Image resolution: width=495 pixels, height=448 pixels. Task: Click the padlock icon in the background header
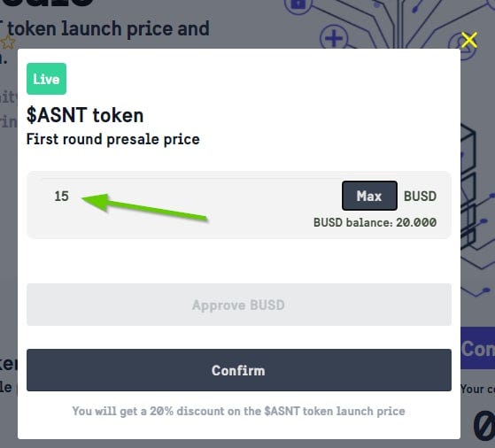coord(298,4)
